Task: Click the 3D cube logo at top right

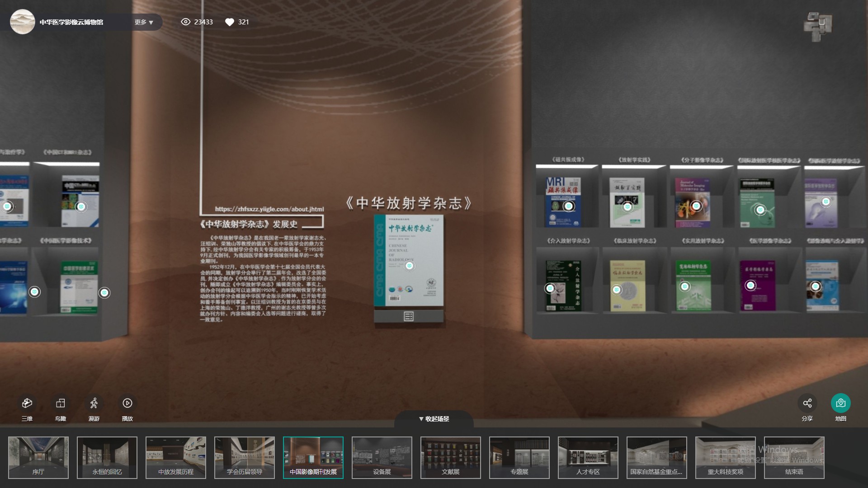Action: point(818,26)
